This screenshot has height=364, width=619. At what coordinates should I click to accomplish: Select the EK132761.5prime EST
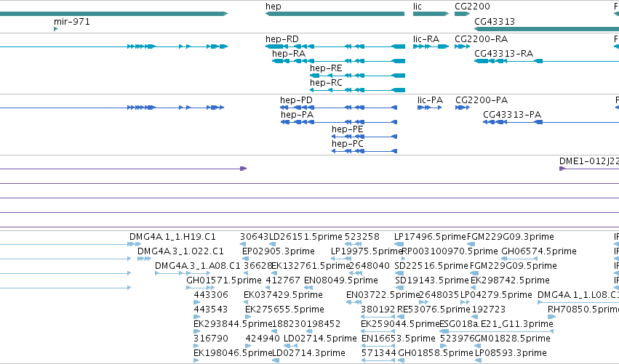(x=274, y=273)
